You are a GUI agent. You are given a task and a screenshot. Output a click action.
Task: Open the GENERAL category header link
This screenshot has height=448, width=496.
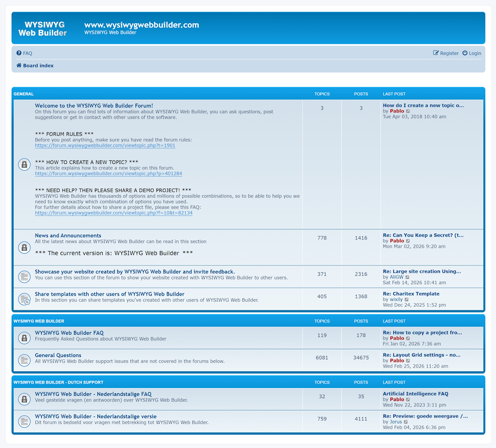click(x=24, y=94)
